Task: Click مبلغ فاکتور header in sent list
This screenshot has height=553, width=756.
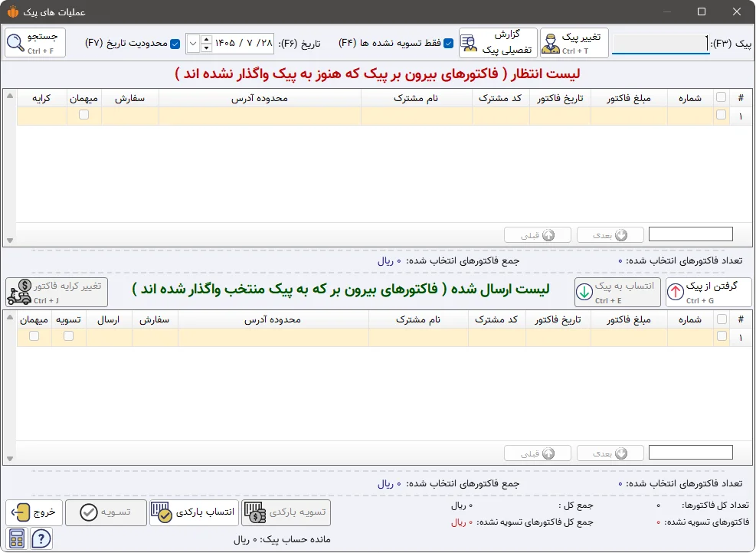Action: tap(629, 320)
